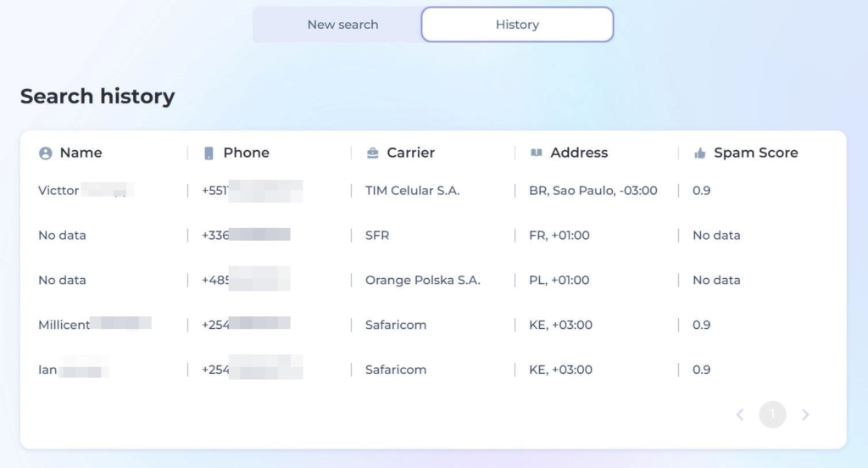Go to the previous page arrow
The width and height of the screenshot is (868, 468).
pos(739,415)
